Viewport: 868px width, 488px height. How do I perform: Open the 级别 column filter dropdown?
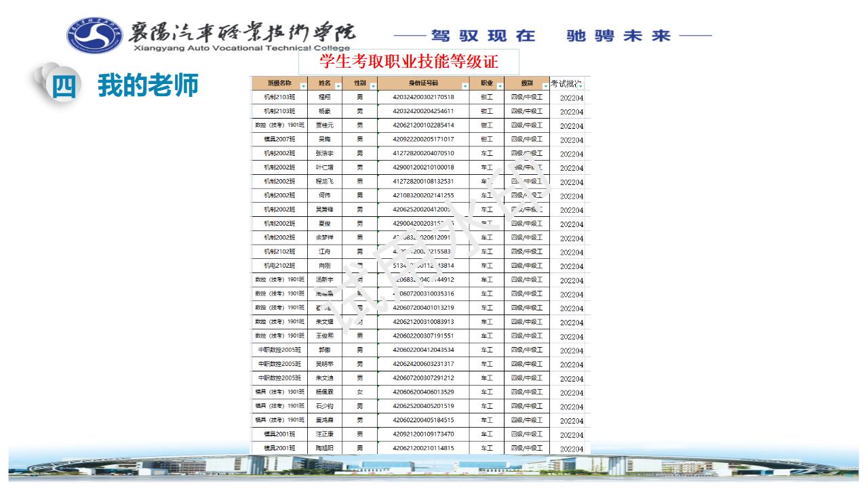pos(545,86)
